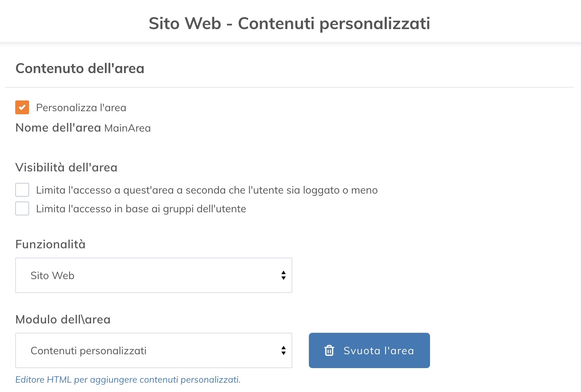Open the Funzionalità dropdown showing Sito Web

click(153, 275)
